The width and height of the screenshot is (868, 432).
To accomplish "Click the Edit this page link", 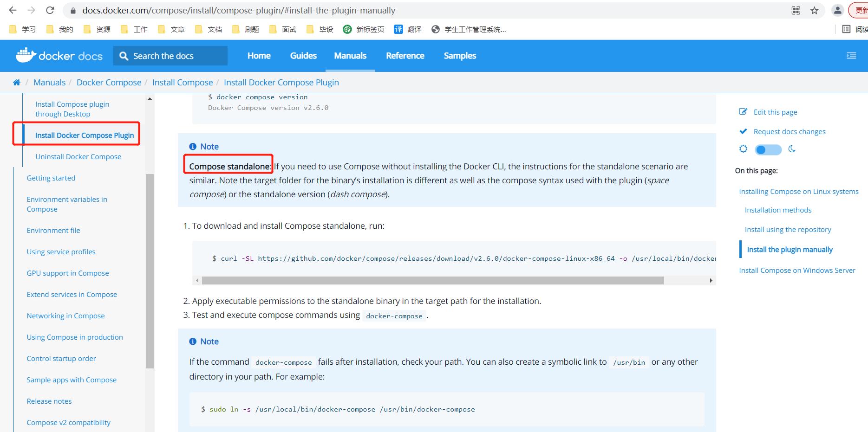I will 775,112.
